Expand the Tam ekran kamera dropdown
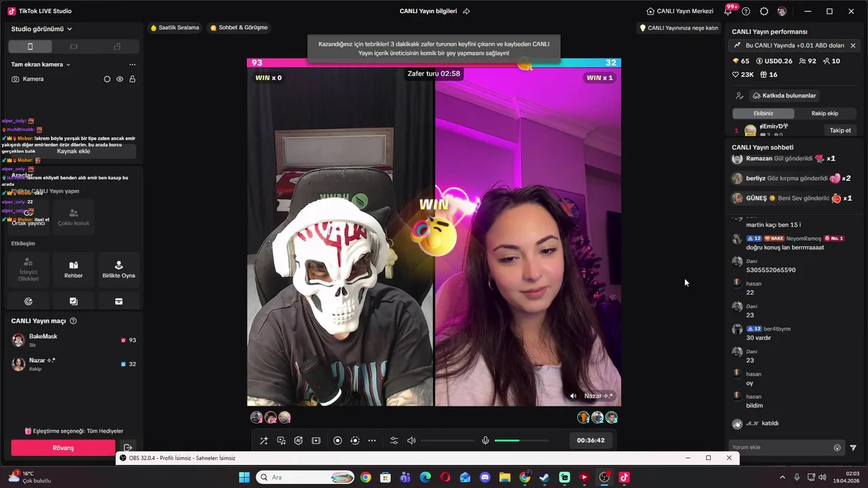This screenshot has width=868, height=488. click(x=41, y=64)
